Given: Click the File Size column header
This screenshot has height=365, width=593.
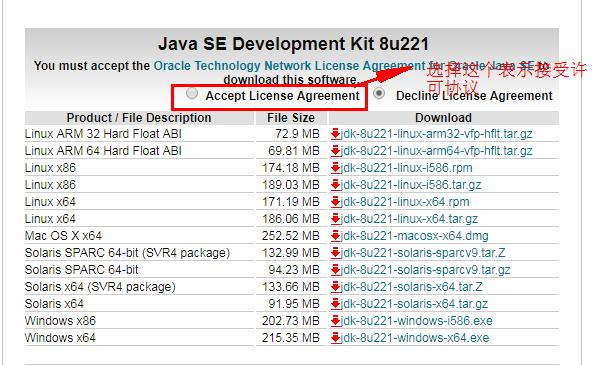Looking at the screenshot, I should (291, 118).
